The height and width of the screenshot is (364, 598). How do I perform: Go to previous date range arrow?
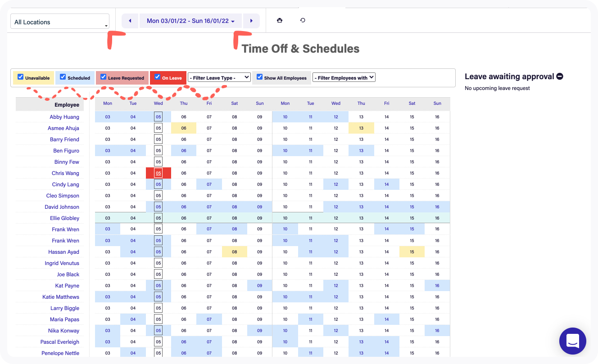pos(130,21)
